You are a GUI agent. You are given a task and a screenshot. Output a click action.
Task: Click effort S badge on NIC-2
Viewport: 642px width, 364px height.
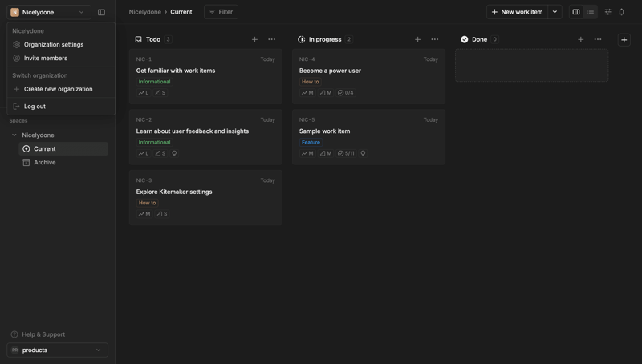[x=160, y=153]
